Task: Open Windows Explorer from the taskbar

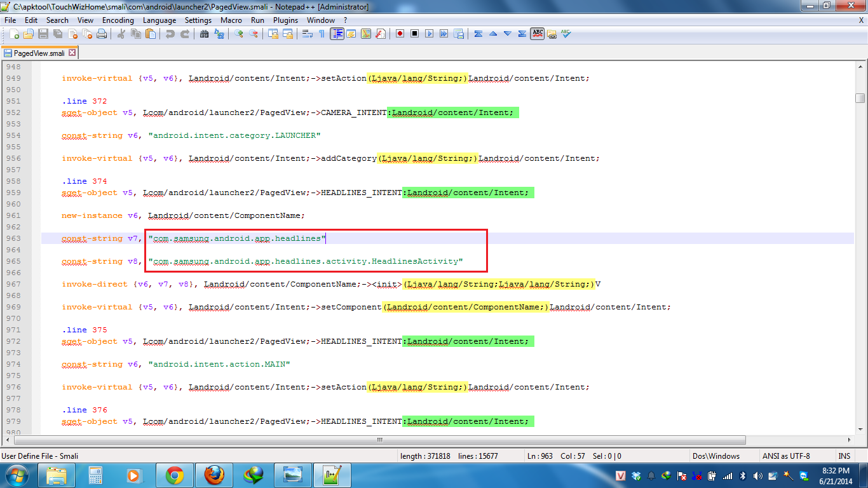Action: pyautogui.click(x=57, y=475)
